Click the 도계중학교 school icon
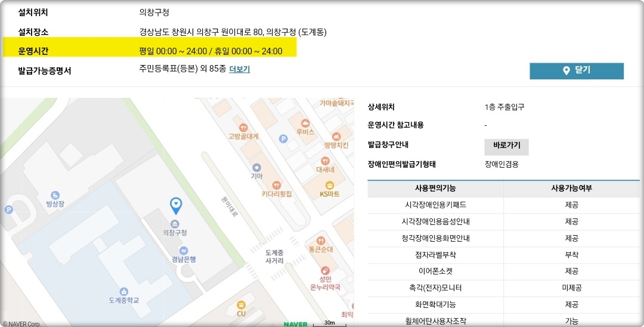644x327 pixels. pos(123,292)
